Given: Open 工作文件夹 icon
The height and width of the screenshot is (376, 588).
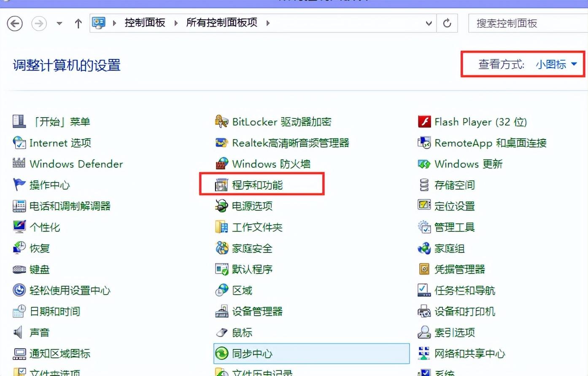Looking at the screenshot, I should tap(221, 227).
